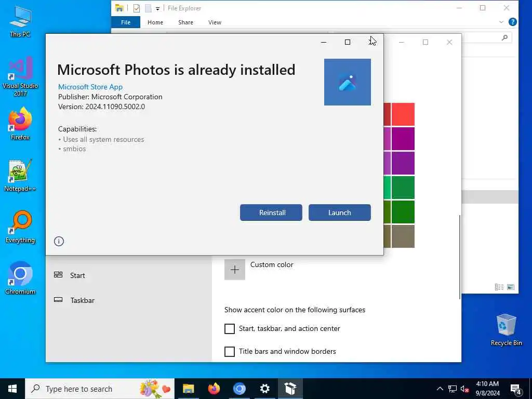Image resolution: width=532 pixels, height=399 pixels.
Task: Open This PC desktop icon
Action: click(x=20, y=21)
